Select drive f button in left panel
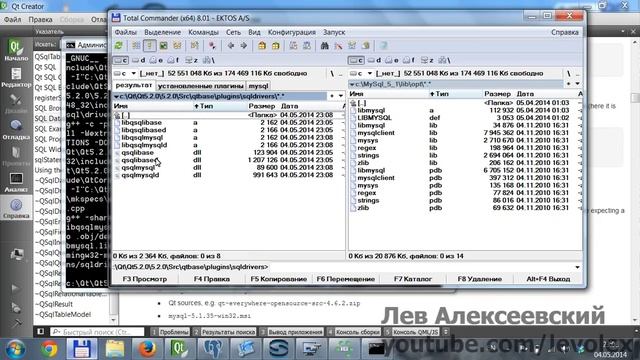This screenshot has height=360, width=640. (173, 60)
